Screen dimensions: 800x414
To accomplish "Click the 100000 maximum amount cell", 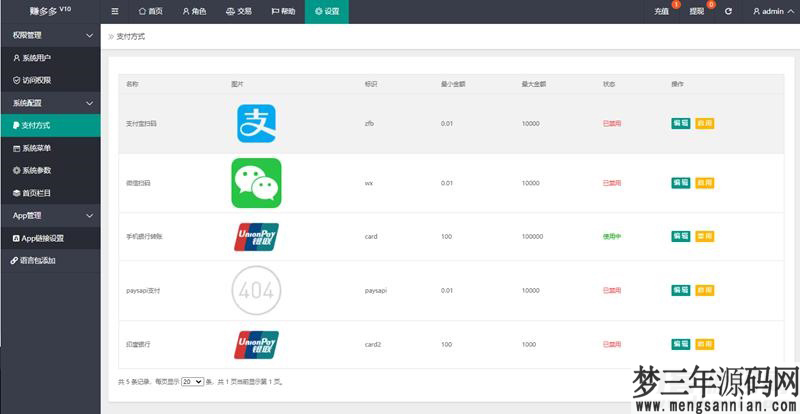I will pyautogui.click(x=532, y=237).
